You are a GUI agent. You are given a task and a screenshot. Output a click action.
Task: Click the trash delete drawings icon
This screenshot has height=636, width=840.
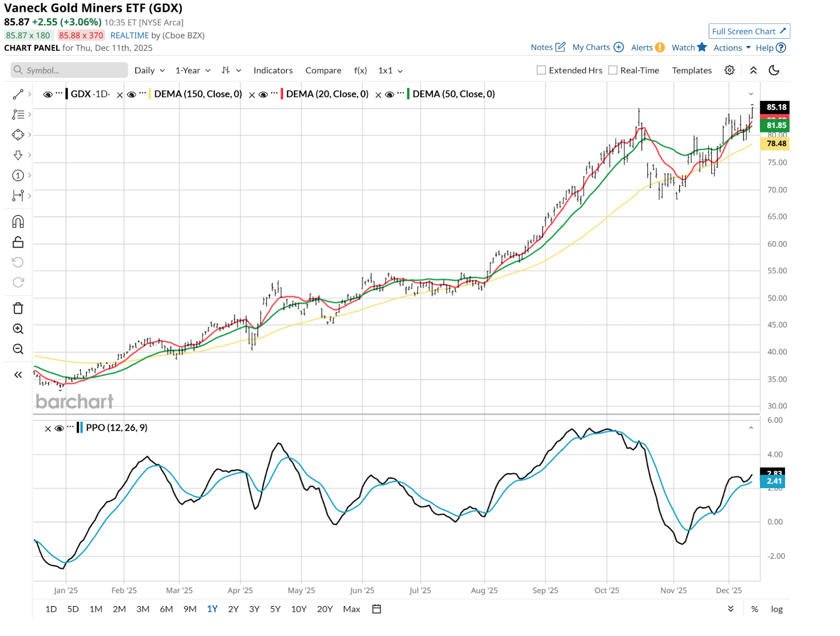18,308
